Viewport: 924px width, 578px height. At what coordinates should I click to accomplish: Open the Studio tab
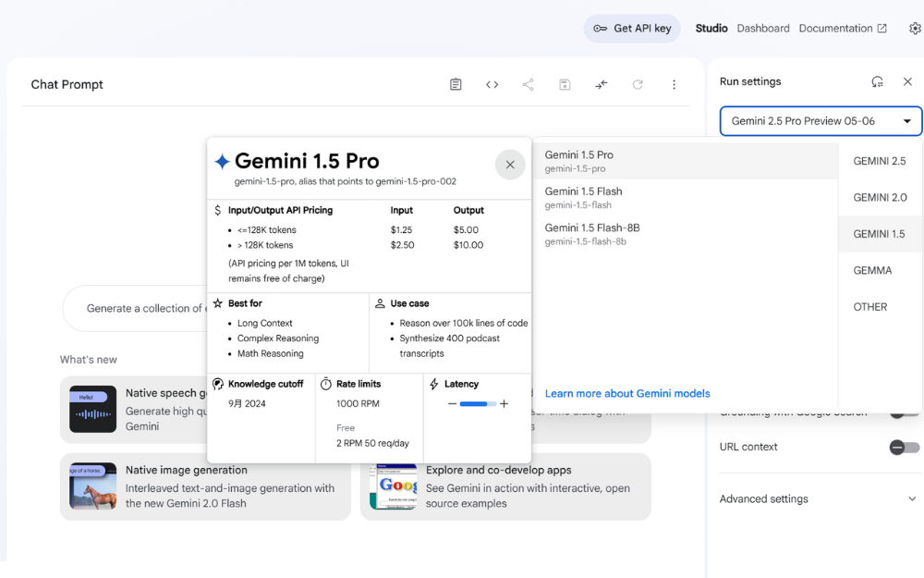click(711, 29)
